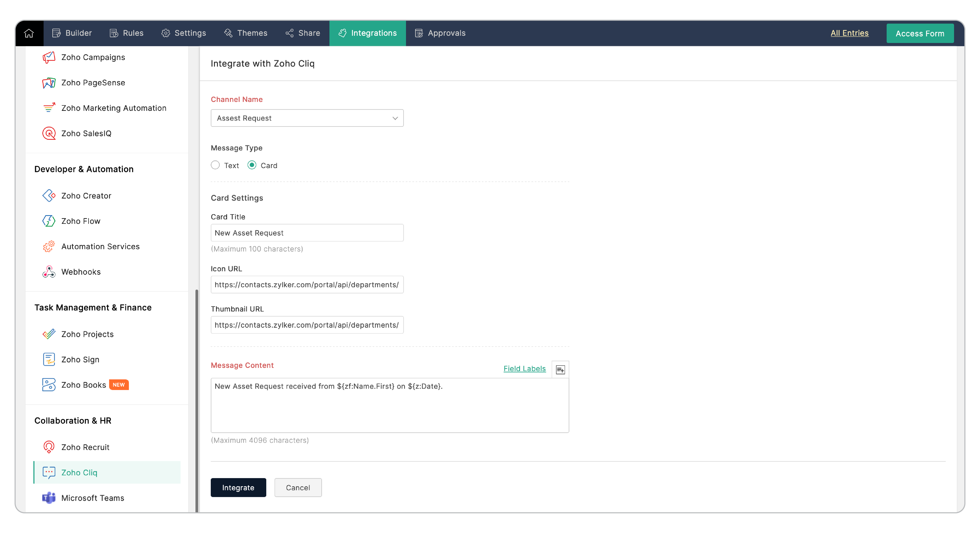The width and height of the screenshot is (980, 533).
Task: Click into the Card Title field
Action: (307, 233)
